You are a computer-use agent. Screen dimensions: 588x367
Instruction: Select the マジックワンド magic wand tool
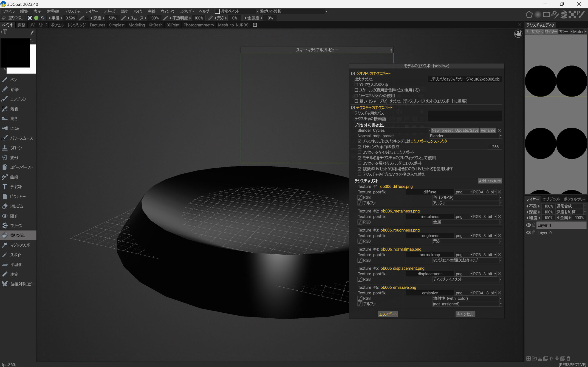click(x=20, y=245)
